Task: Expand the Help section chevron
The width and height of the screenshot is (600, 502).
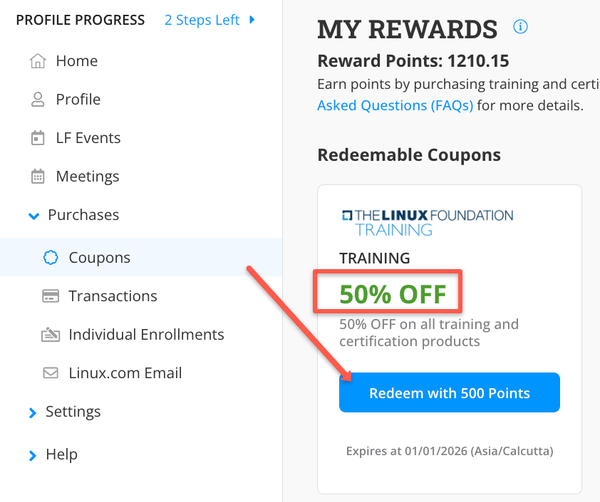Action: 33,456
